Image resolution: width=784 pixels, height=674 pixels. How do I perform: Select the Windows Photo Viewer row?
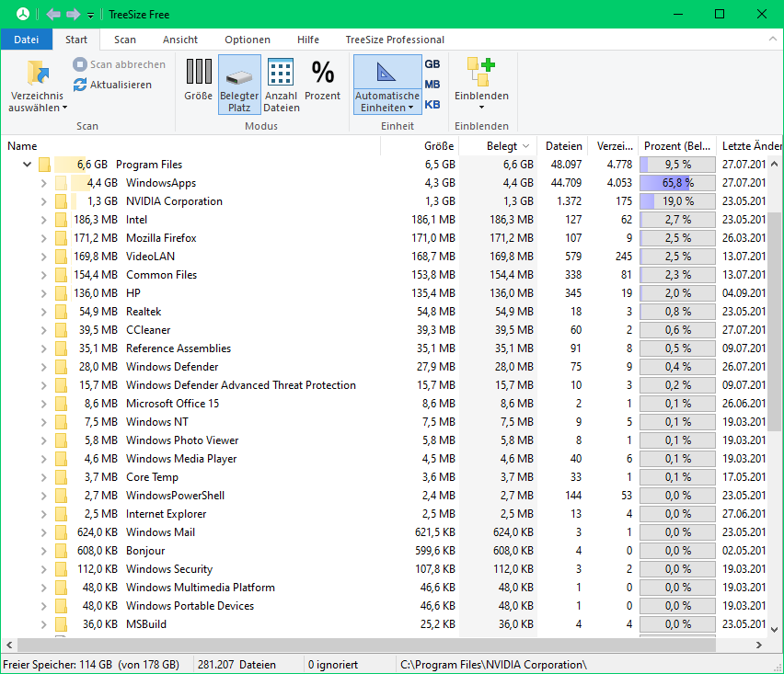[x=384, y=440]
